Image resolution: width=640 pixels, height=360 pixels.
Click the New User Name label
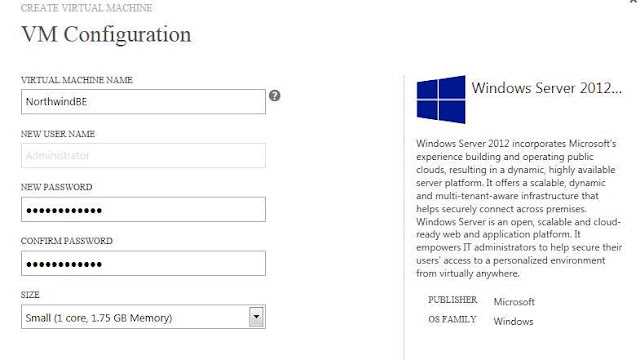58,134
